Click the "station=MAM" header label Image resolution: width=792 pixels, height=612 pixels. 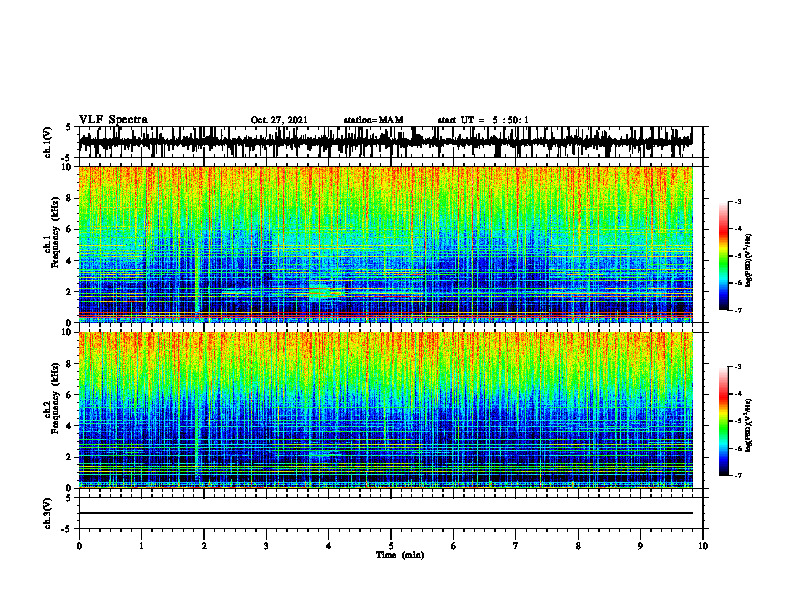pos(373,120)
